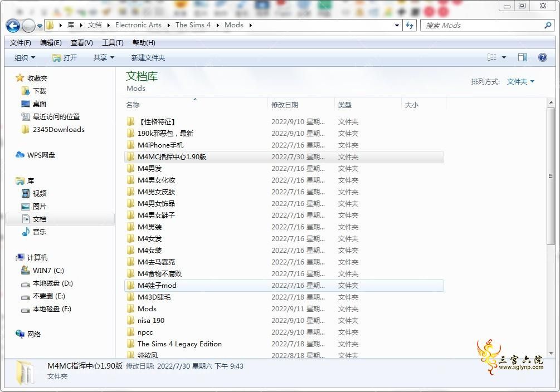Screen dimensions: 560x392
Task: Click the Back navigation arrow button
Action: (13, 26)
